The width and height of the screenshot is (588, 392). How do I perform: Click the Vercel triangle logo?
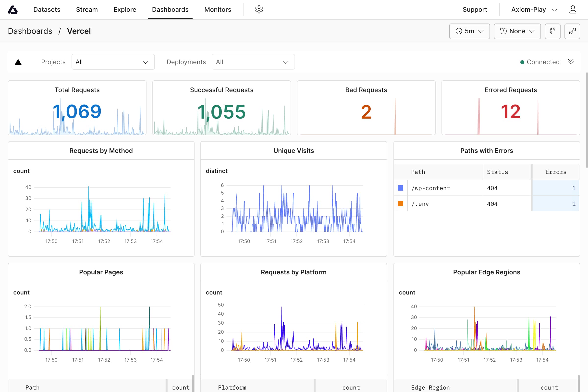pyautogui.click(x=18, y=62)
